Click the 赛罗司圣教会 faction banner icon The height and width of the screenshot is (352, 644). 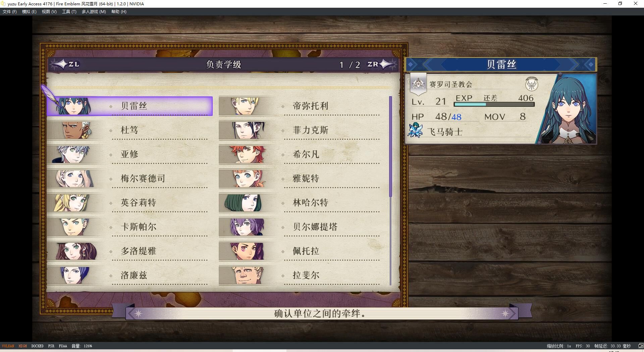tap(418, 84)
